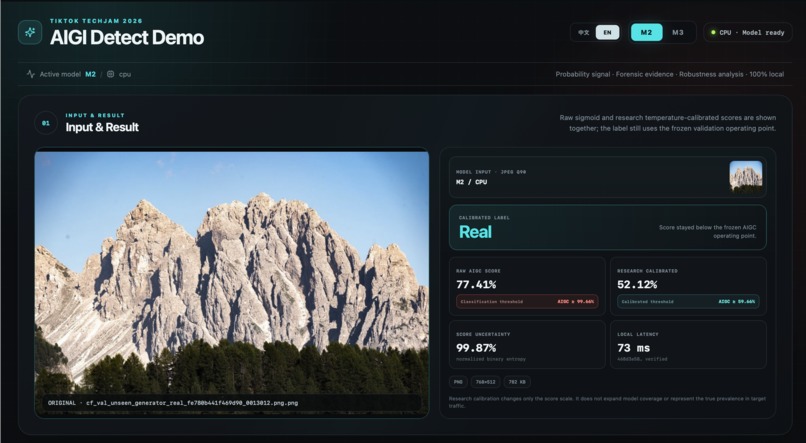Click the AIGI Detect Demo title
The width and height of the screenshot is (806, 443).
[x=127, y=38]
